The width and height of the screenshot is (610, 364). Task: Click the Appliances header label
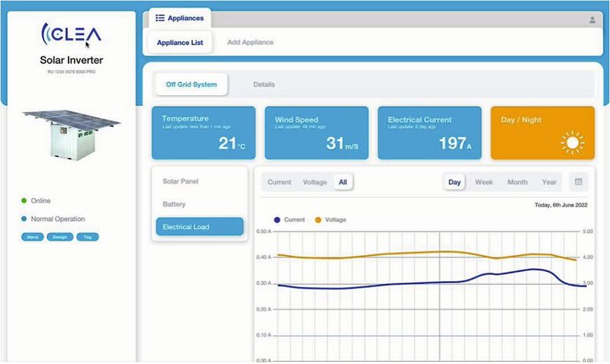185,18
